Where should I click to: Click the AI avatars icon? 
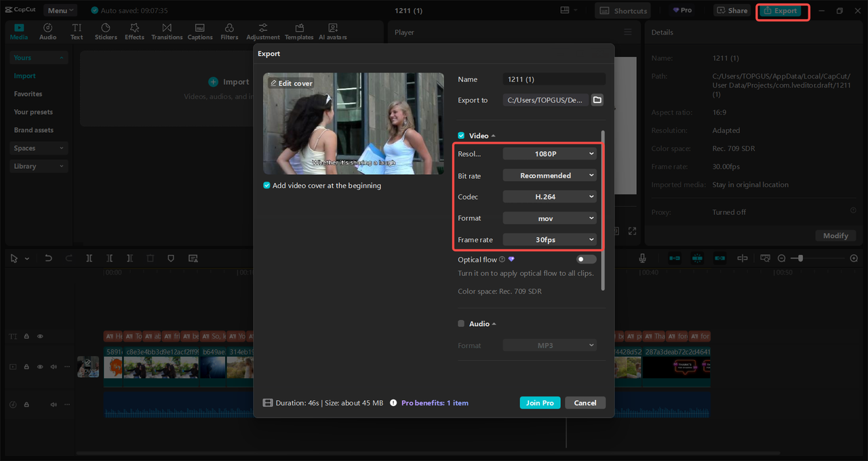click(x=333, y=28)
